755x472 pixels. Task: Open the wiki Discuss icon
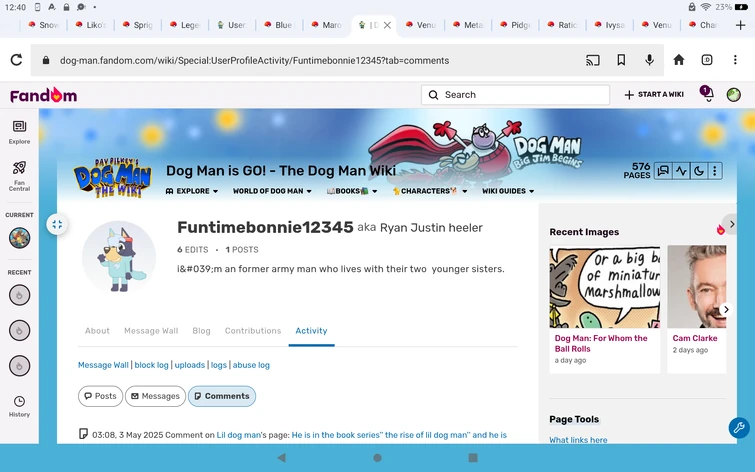pos(663,171)
